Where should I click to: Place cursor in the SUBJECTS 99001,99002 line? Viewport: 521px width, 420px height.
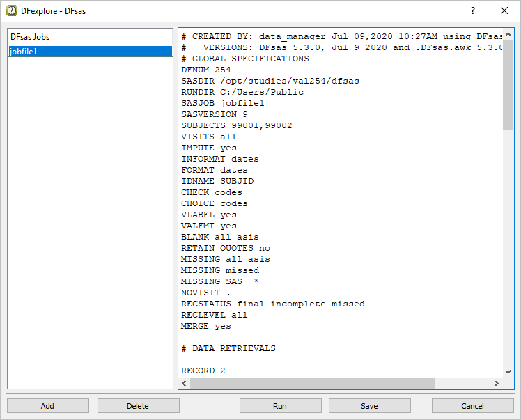[237, 125]
